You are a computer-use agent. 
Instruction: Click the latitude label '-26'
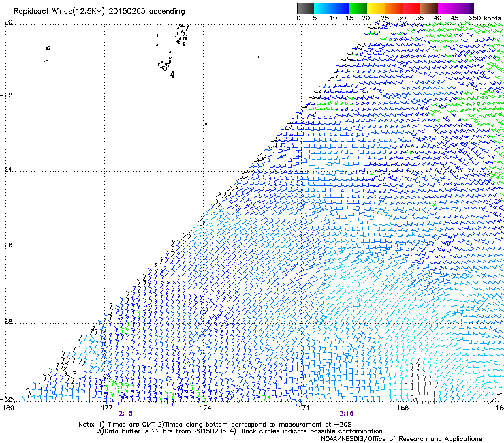(6, 245)
